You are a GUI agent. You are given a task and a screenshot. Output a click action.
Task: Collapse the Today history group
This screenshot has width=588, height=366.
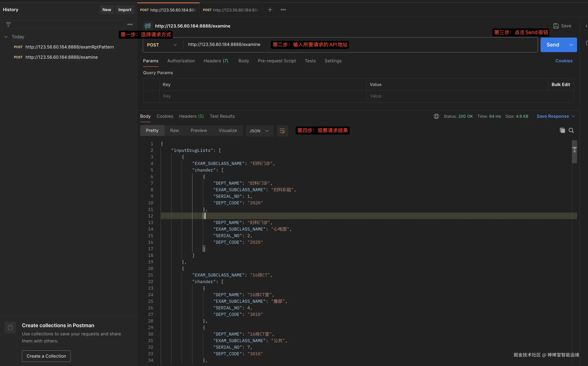[6, 37]
